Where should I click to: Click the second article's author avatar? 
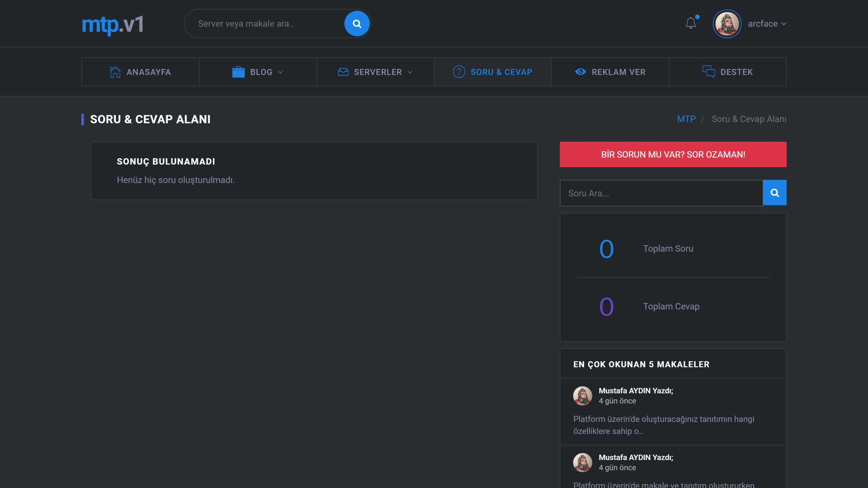tap(583, 462)
